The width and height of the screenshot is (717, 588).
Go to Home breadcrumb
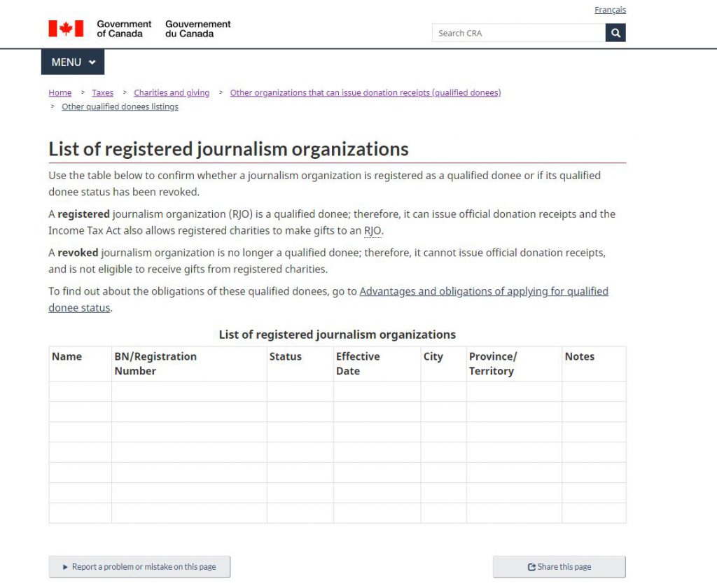point(60,92)
